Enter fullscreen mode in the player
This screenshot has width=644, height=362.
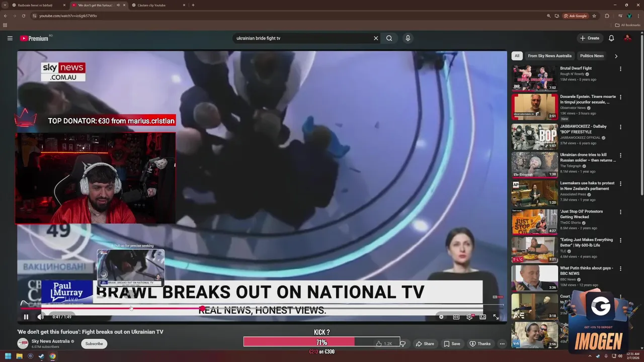[x=496, y=317]
